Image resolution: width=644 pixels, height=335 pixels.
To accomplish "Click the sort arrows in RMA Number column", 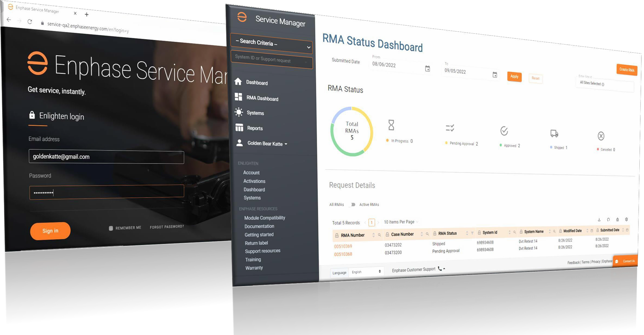I will coord(374,235).
